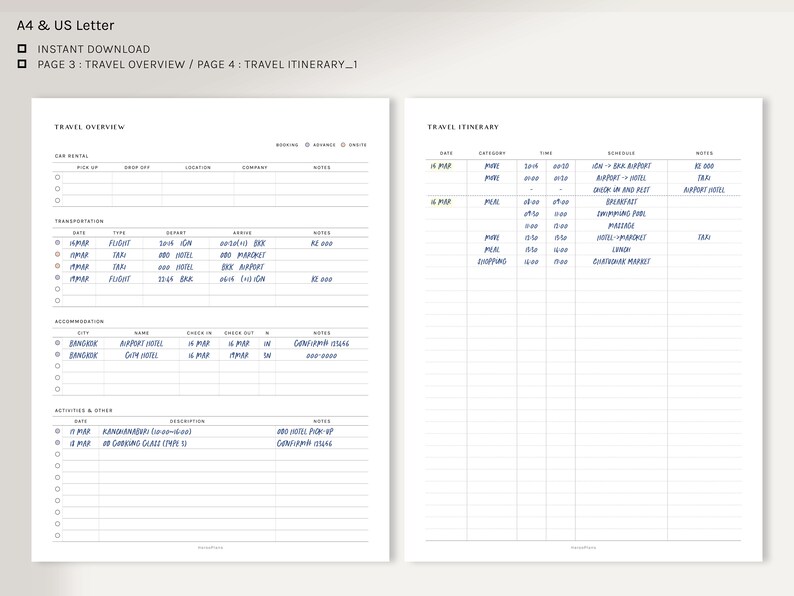
Task: Click 'CONFIRM# 123456' in the Airport Hotel row
Action: click(x=322, y=344)
